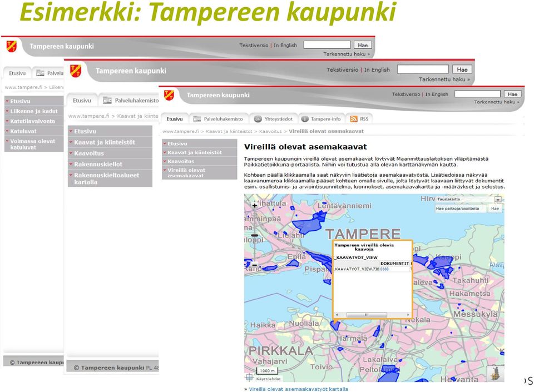Image resolution: width=534 pixels, height=392 pixels.
Task: Switch to 'In English' in front window
Action: pyautogui.click(x=437, y=95)
